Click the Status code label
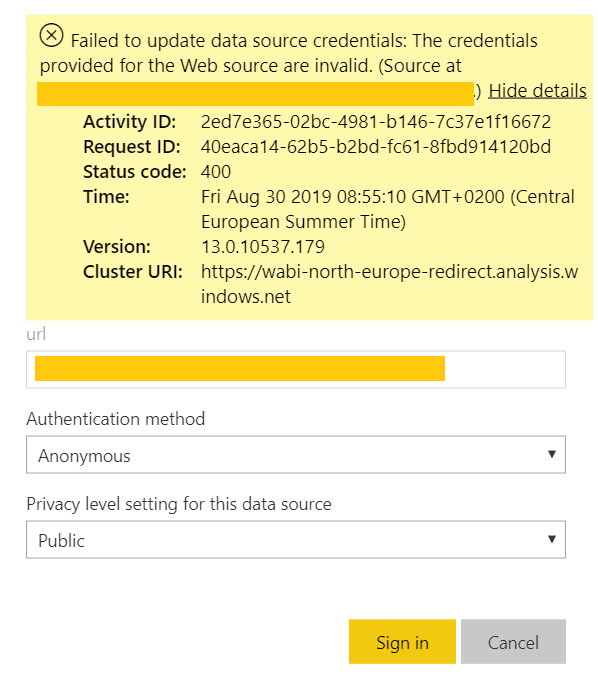 click(x=135, y=172)
